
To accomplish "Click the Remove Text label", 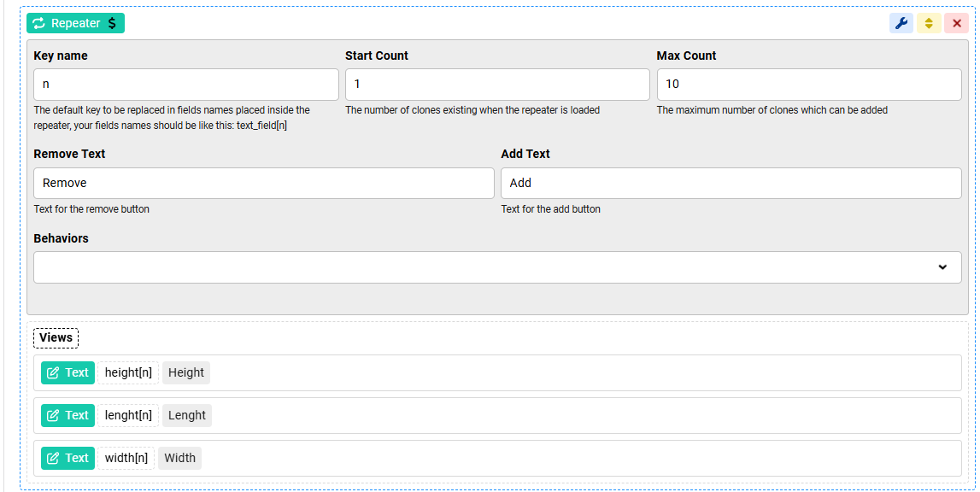I will (x=69, y=154).
